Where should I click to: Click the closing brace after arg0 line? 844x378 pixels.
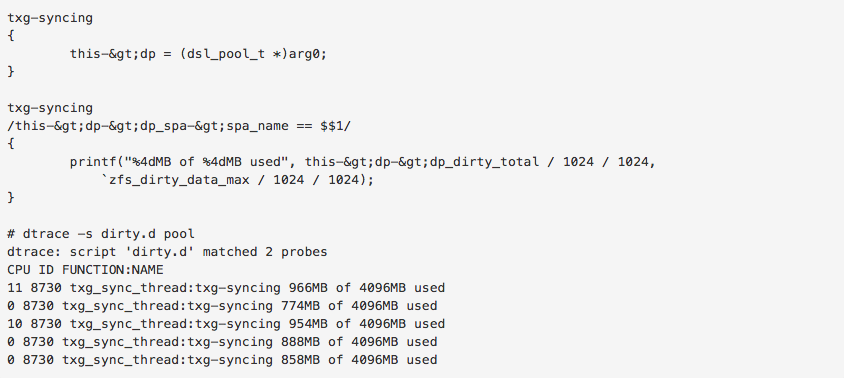tap(11, 72)
